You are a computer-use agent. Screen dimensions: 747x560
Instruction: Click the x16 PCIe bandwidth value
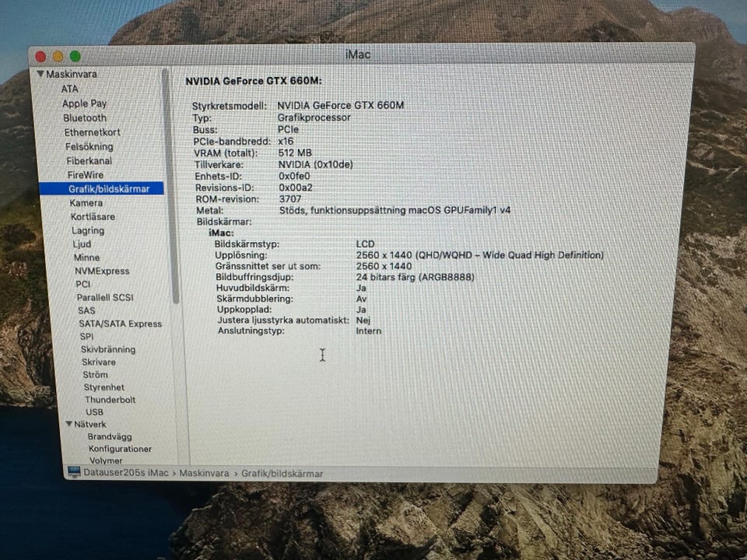(286, 142)
